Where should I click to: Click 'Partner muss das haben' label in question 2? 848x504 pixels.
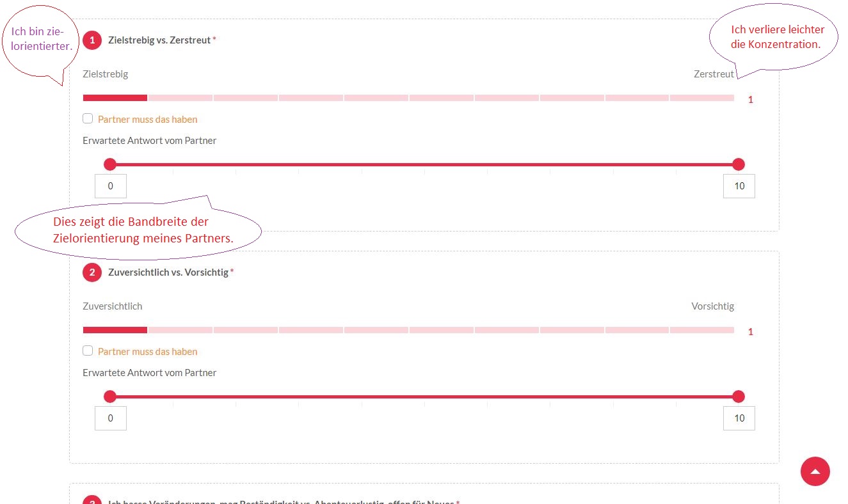147,351
